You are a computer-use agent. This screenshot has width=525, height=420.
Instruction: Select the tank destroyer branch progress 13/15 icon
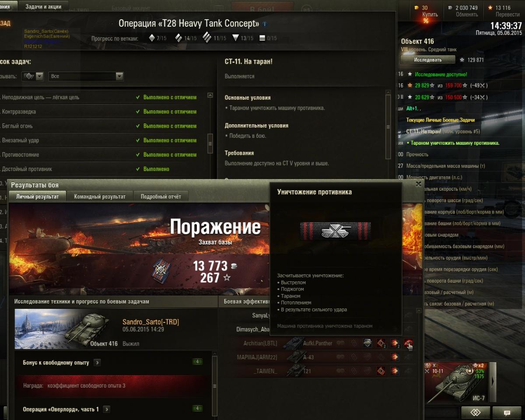coord(235,38)
